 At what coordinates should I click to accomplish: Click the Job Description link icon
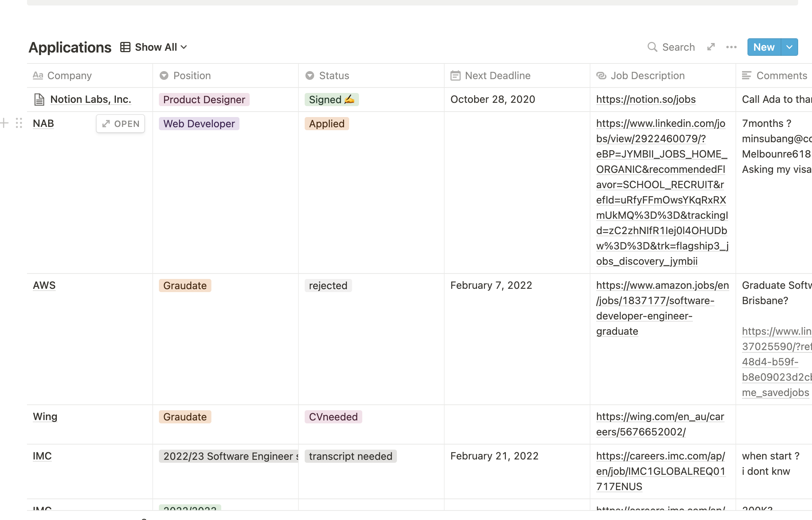point(601,75)
